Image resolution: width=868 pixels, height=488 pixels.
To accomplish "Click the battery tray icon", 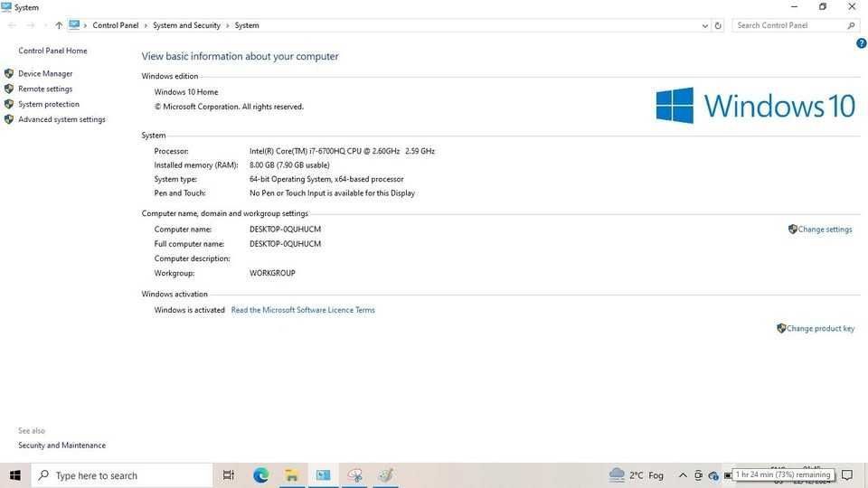I will click(x=727, y=475).
